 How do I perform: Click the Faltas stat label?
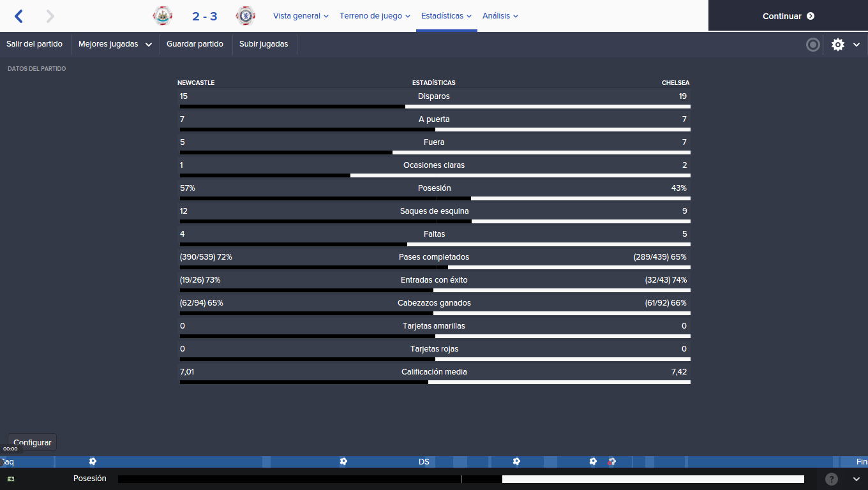click(x=434, y=234)
